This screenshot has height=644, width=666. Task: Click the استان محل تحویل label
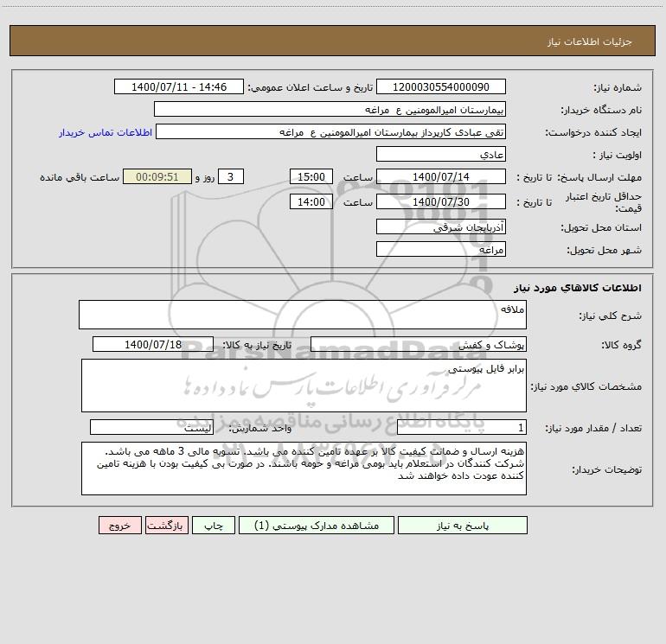click(601, 227)
